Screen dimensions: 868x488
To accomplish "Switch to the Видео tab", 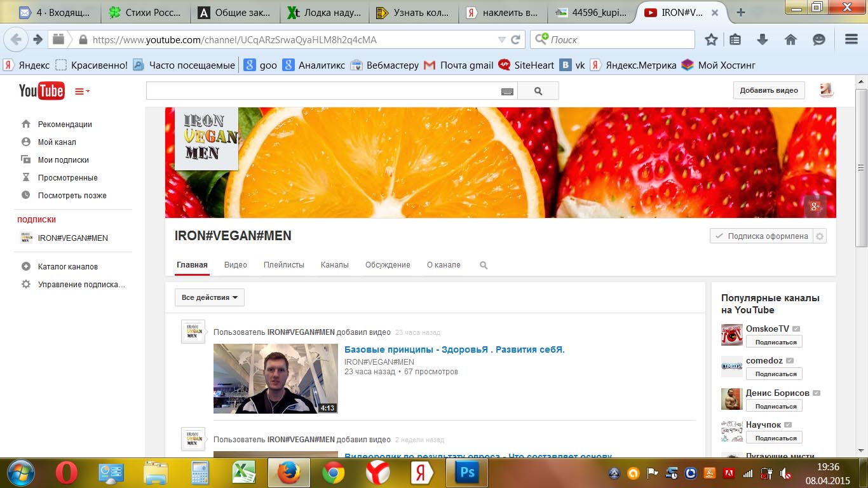I will [236, 265].
